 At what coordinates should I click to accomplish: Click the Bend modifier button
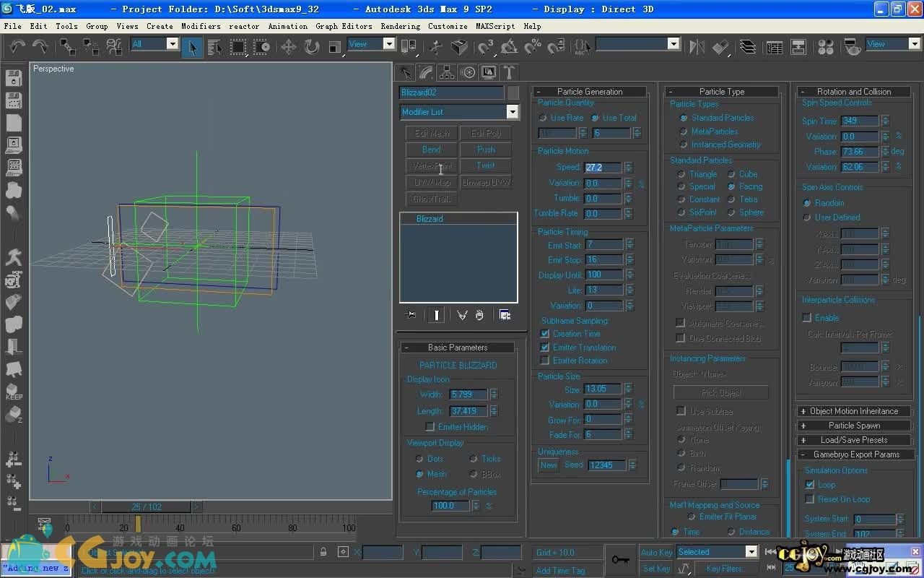(432, 150)
